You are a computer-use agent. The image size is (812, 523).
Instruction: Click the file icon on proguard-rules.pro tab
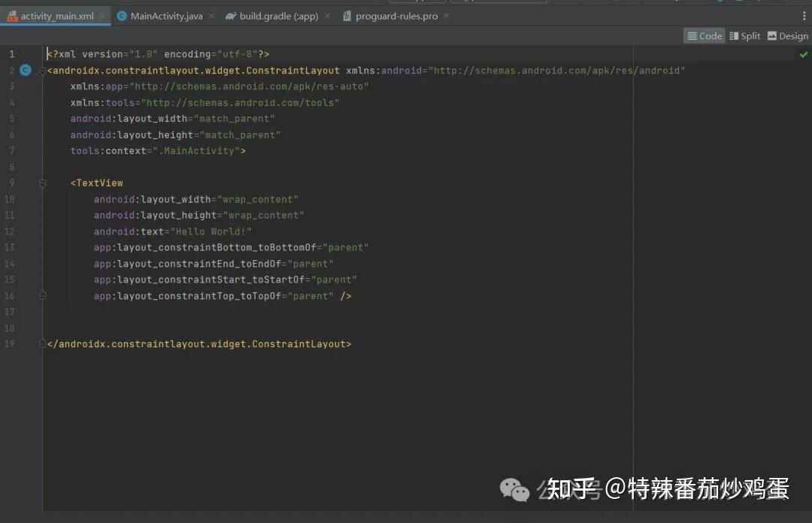tap(347, 15)
